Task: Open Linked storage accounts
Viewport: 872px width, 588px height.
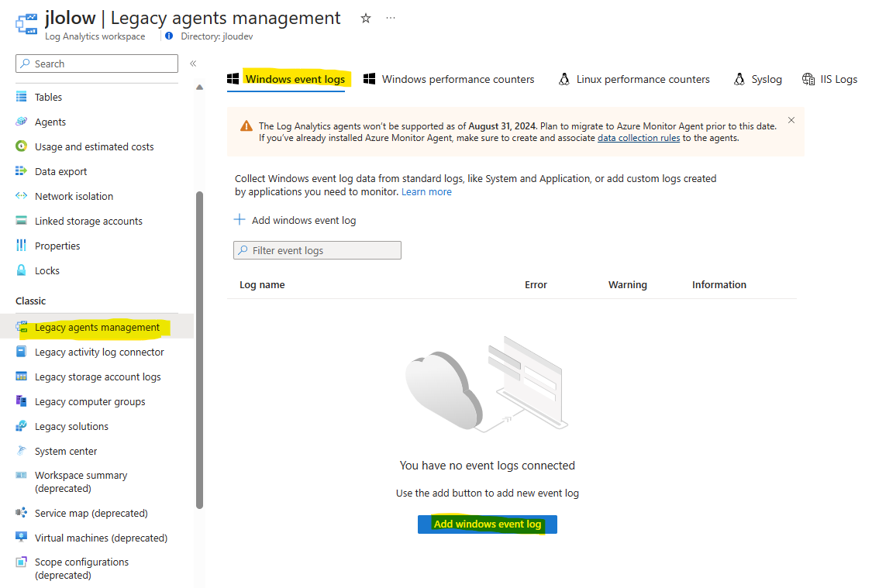Action: tap(88, 222)
